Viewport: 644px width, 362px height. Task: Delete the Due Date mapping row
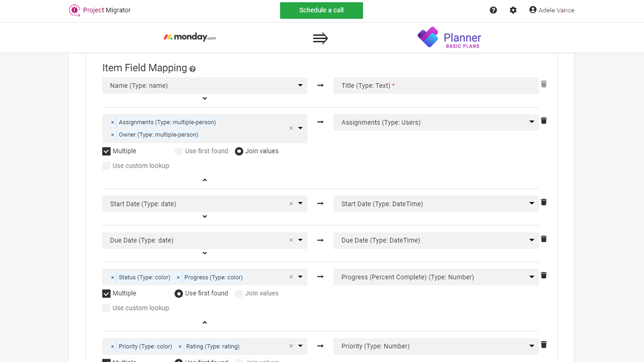(x=544, y=239)
